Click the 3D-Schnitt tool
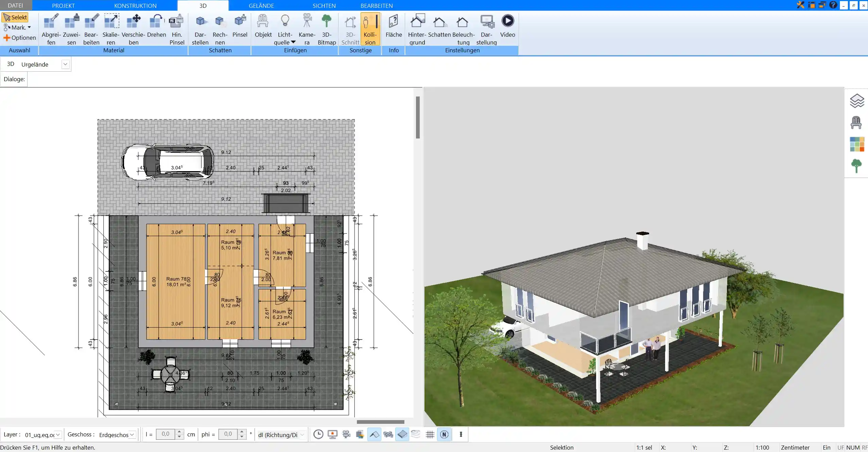This screenshot has height=452, width=868. tap(350, 29)
